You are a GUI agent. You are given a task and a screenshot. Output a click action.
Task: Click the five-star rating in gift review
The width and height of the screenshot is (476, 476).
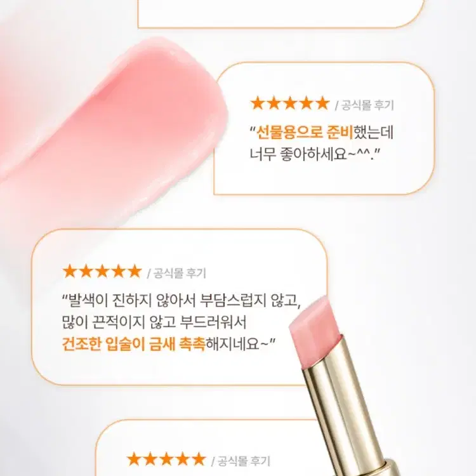290,103
